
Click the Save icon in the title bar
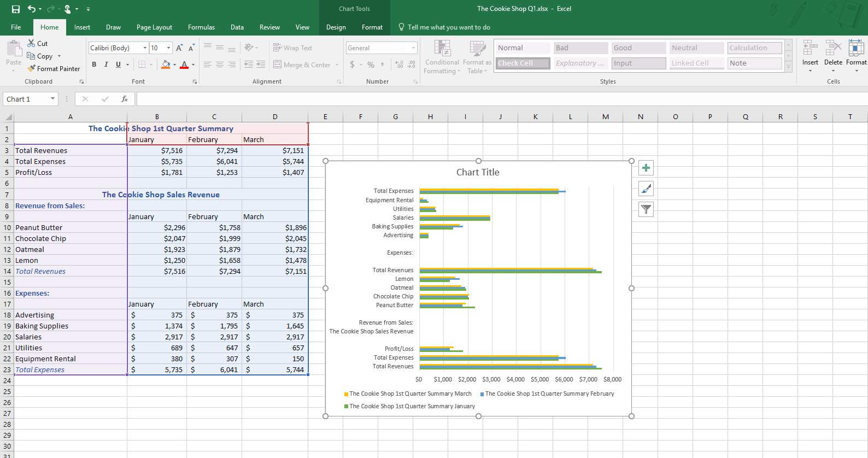pyautogui.click(x=16, y=9)
